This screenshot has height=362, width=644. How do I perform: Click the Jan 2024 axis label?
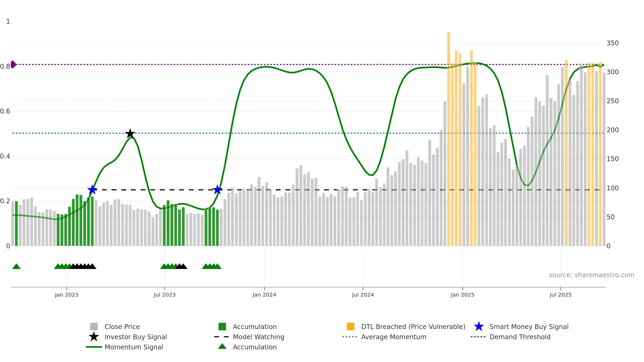click(264, 295)
